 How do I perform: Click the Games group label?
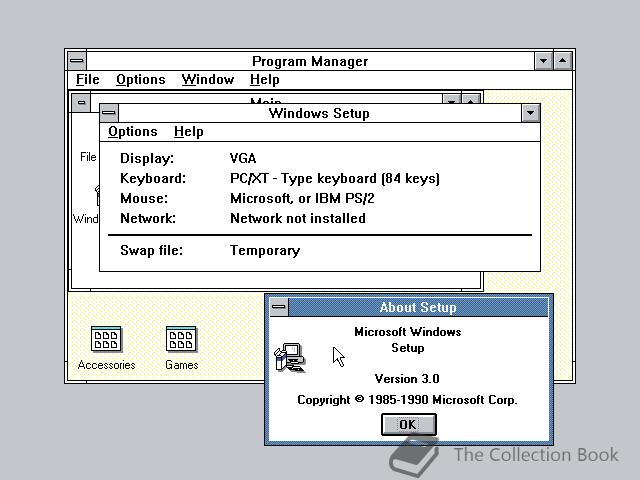(x=182, y=365)
